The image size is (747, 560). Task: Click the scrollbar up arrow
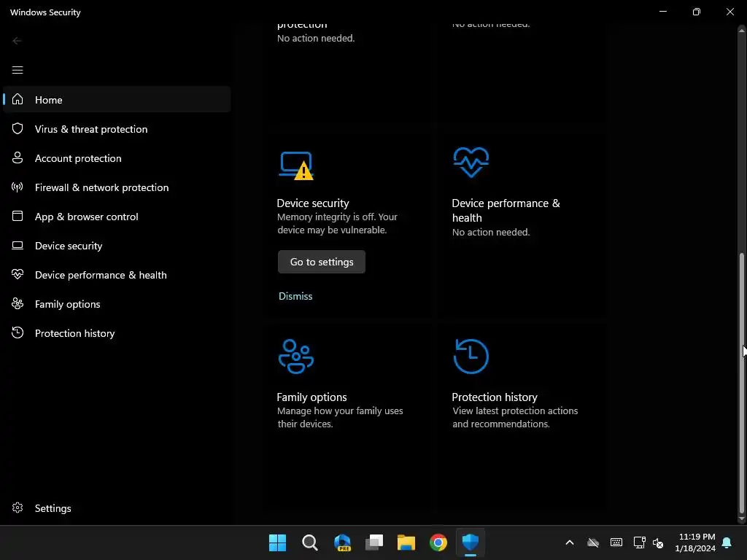click(741, 30)
